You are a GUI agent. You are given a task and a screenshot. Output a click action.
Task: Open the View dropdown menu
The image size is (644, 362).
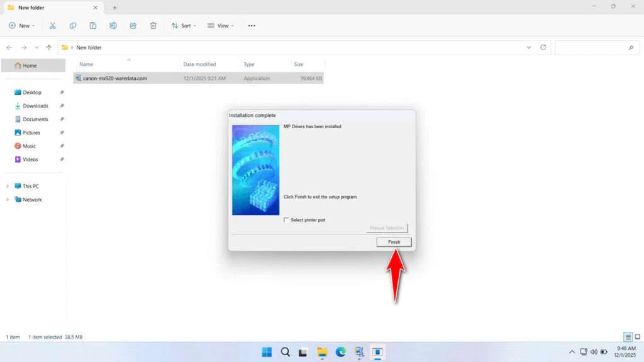pos(221,25)
